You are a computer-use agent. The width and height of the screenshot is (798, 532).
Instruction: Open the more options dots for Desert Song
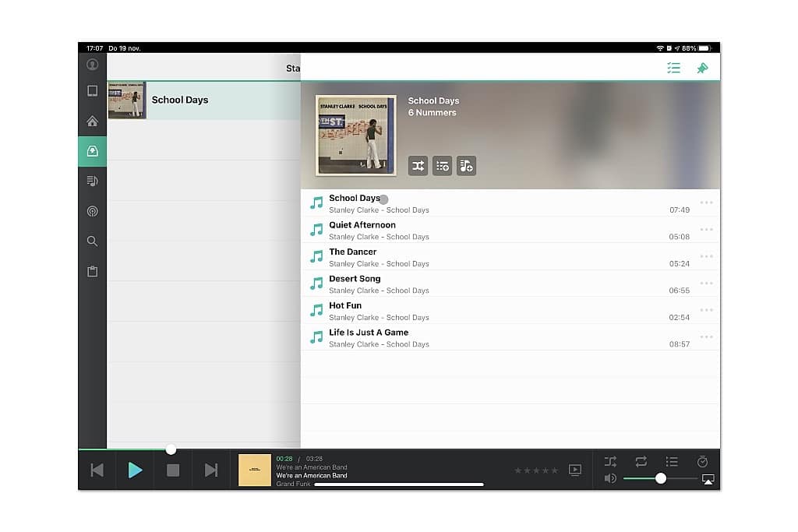point(706,284)
